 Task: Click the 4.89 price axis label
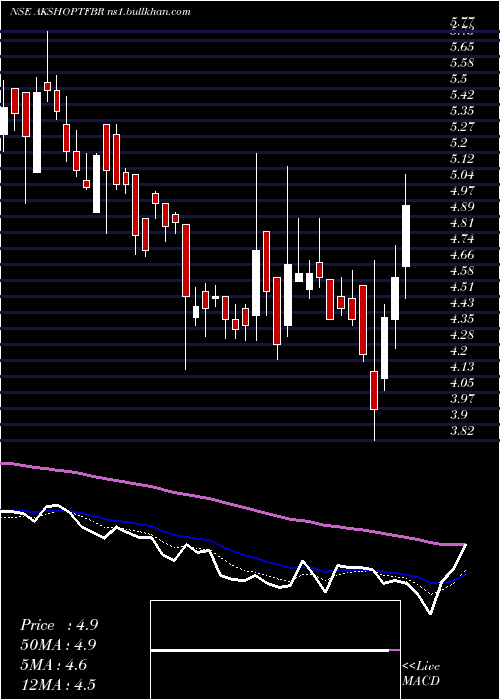[462, 207]
